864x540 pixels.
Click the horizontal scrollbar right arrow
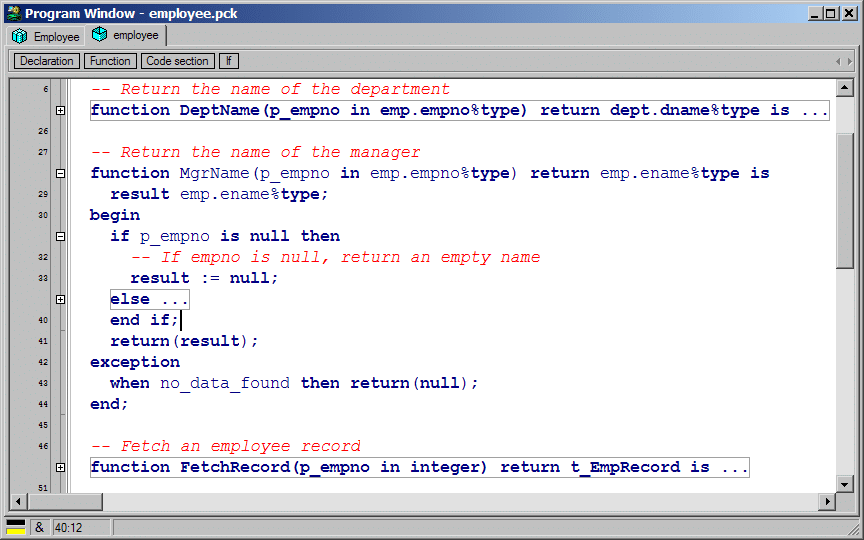827,501
